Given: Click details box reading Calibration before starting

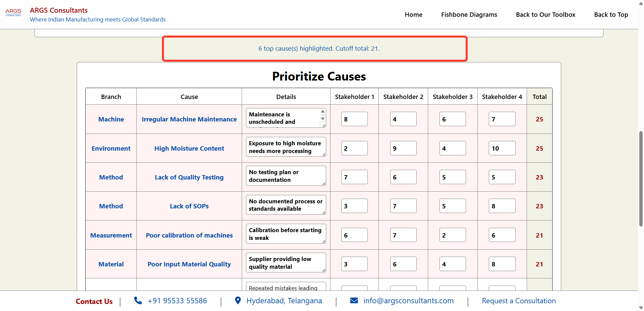Looking at the screenshot, I should point(286,234).
